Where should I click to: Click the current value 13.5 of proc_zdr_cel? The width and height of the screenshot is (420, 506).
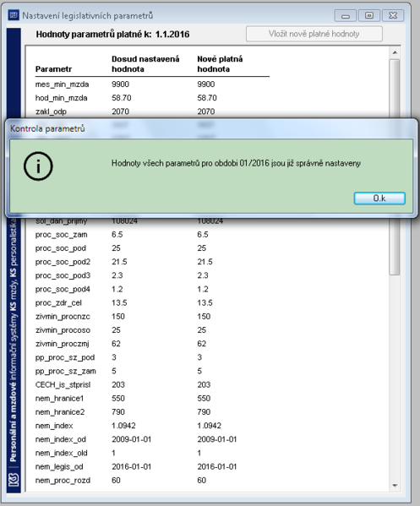click(x=119, y=302)
